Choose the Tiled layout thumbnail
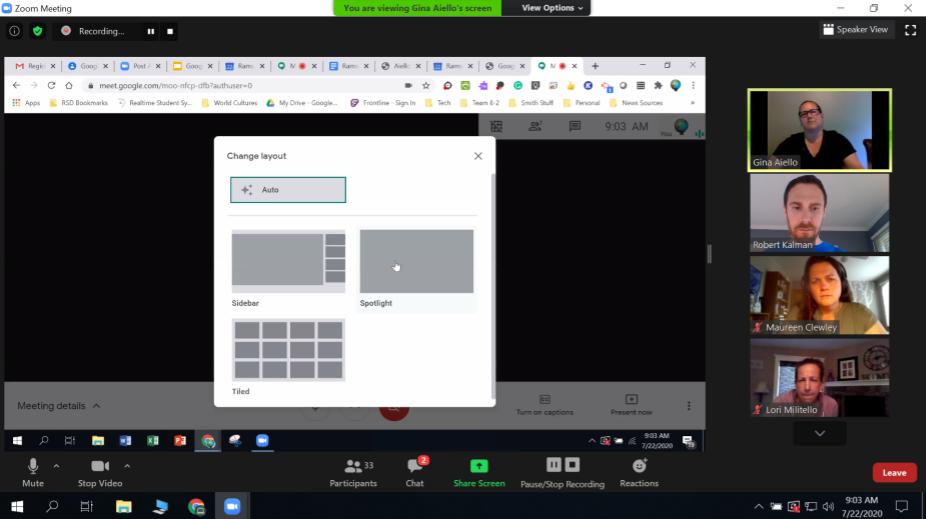Image resolution: width=926 pixels, height=519 pixels. coord(288,350)
